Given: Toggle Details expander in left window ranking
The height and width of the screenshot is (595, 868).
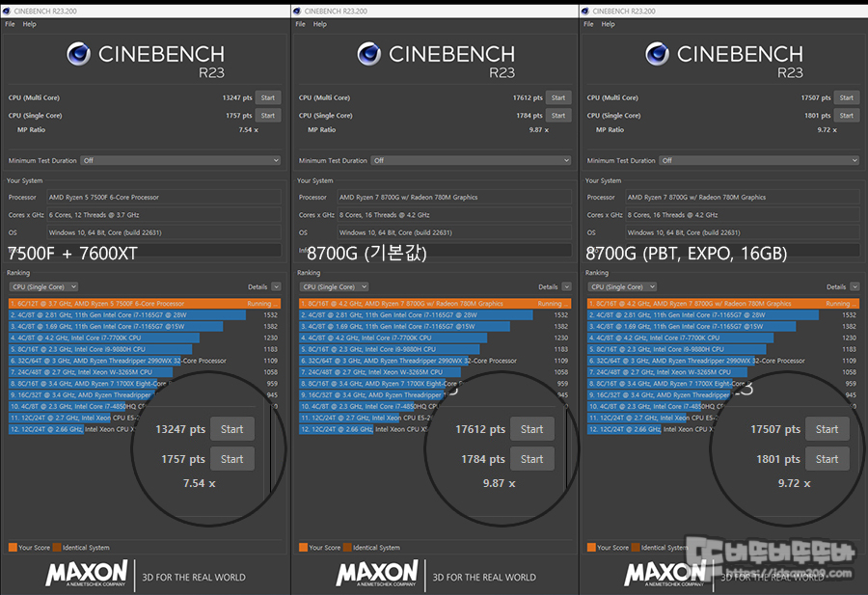Looking at the screenshot, I should [276, 286].
